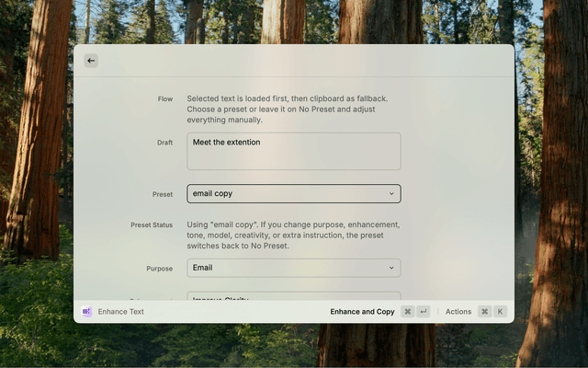Screen dimensions: 588x368
Task: Click the purple Enhance Text extension icon
Action: click(86, 312)
